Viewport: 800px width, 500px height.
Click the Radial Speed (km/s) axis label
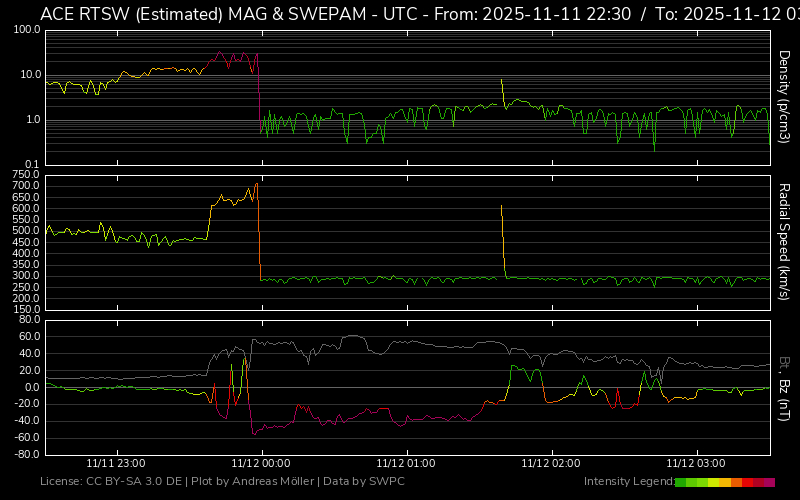coord(785,242)
